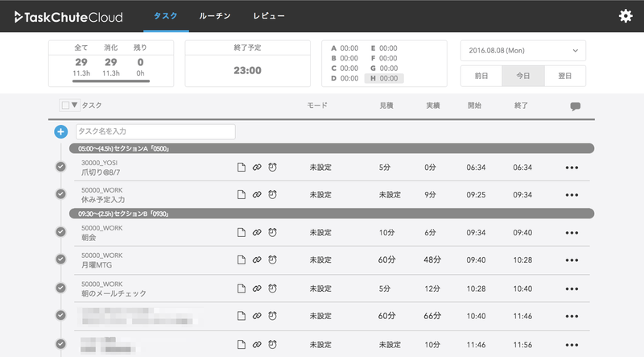Toggle completion check for 朝会

pyautogui.click(x=61, y=232)
